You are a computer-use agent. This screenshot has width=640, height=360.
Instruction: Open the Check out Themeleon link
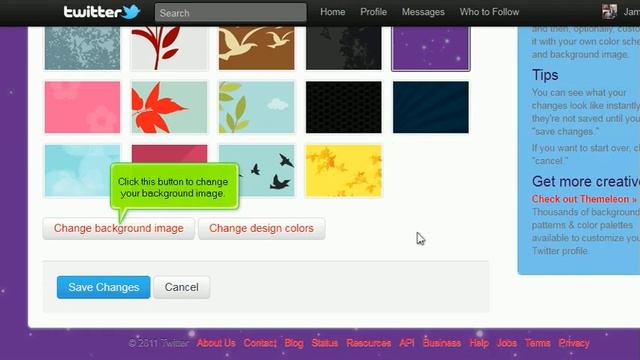pos(584,199)
